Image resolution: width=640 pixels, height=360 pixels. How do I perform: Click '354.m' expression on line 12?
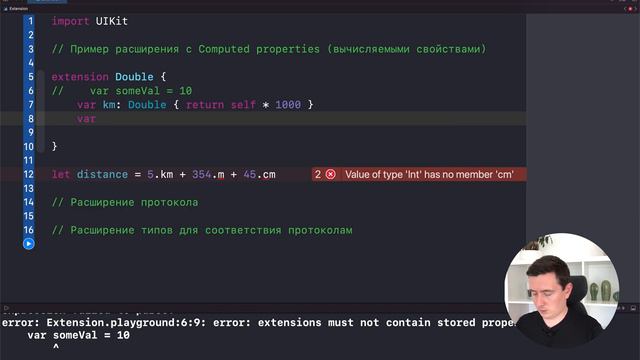208,174
